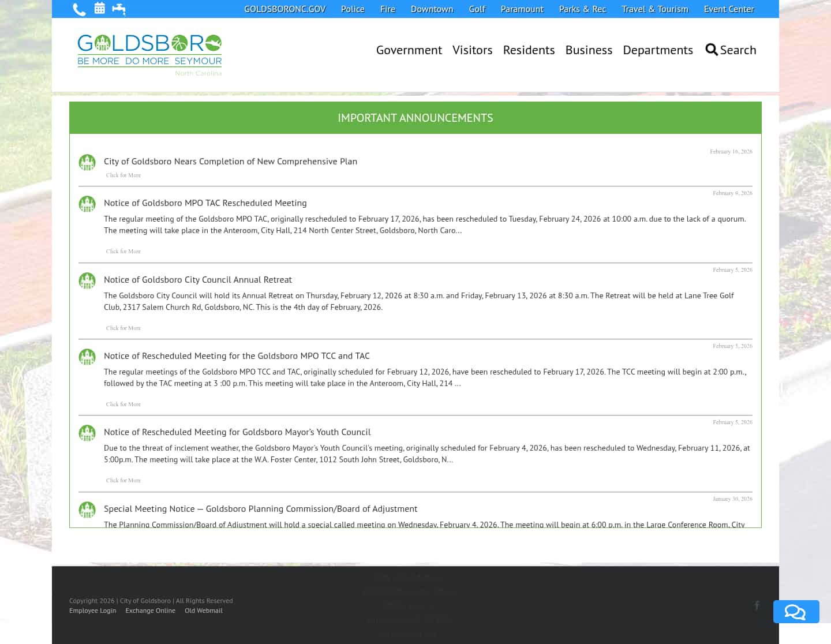The width and height of the screenshot is (831, 644).
Task: Click the Police link in the top bar
Action: coord(353,9)
